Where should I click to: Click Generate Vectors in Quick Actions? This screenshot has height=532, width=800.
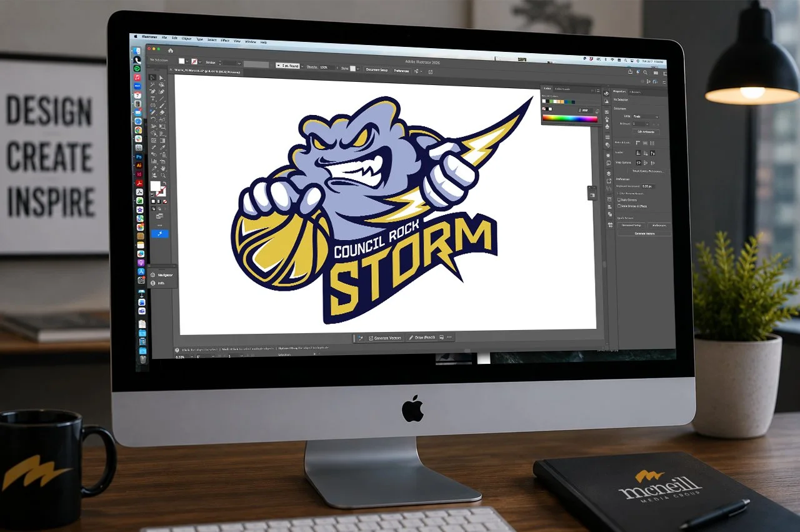coord(645,233)
